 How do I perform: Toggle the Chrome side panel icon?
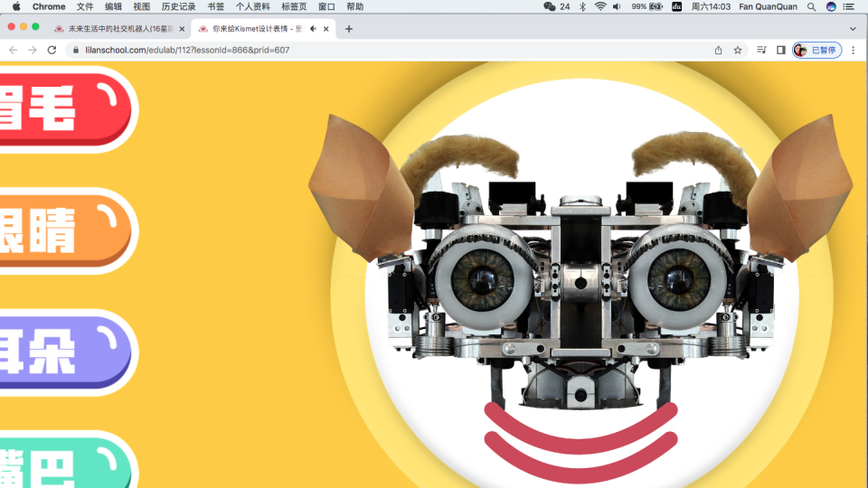[x=780, y=51]
